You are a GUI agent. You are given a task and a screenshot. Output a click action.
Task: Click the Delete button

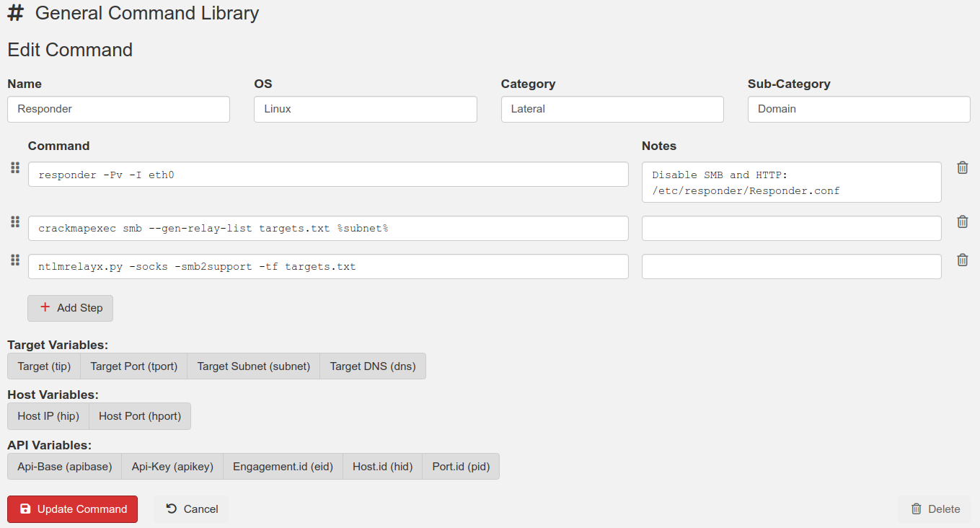pos(935,509)
